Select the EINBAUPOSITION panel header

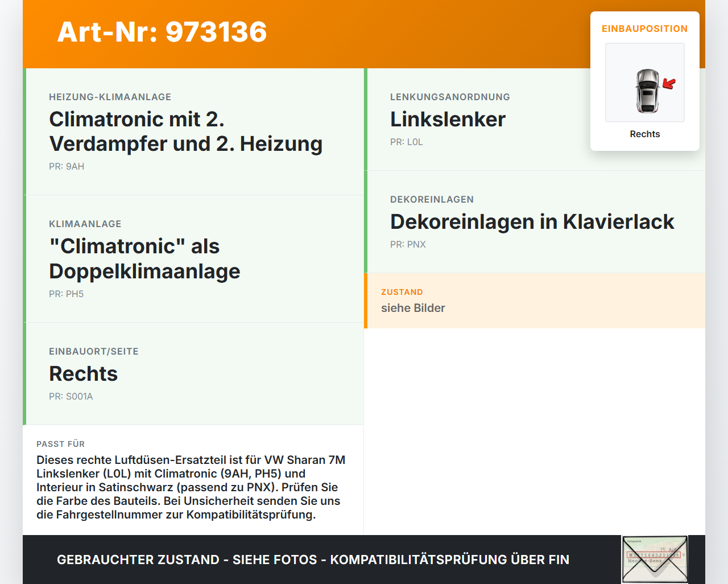point(644,28)
